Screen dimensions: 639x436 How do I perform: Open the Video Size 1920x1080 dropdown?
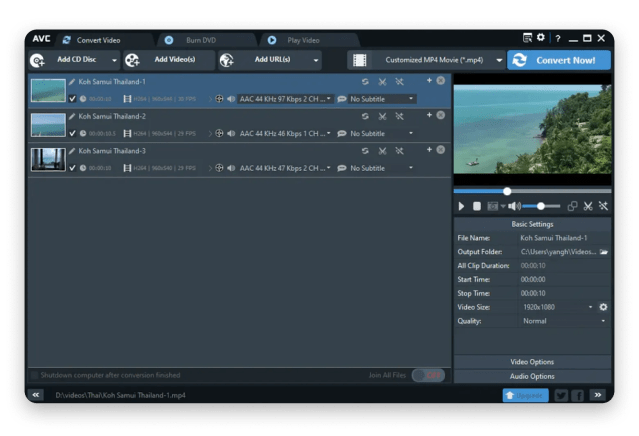point(557,307)
